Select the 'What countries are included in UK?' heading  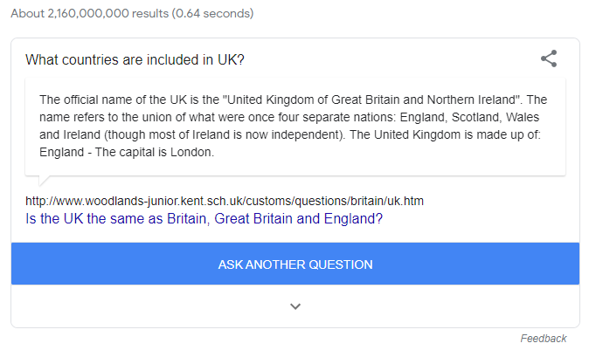pos(135,60)
